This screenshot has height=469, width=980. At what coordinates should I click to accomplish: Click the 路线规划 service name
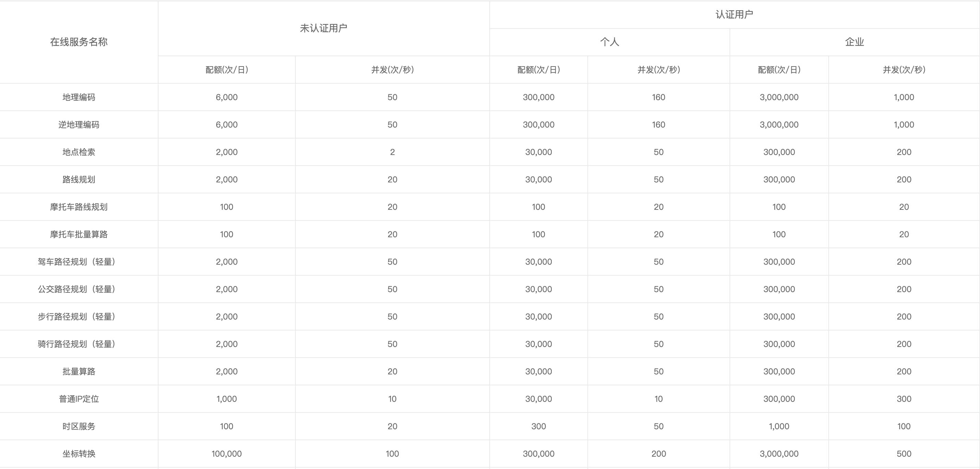click(x=79, y=179)
